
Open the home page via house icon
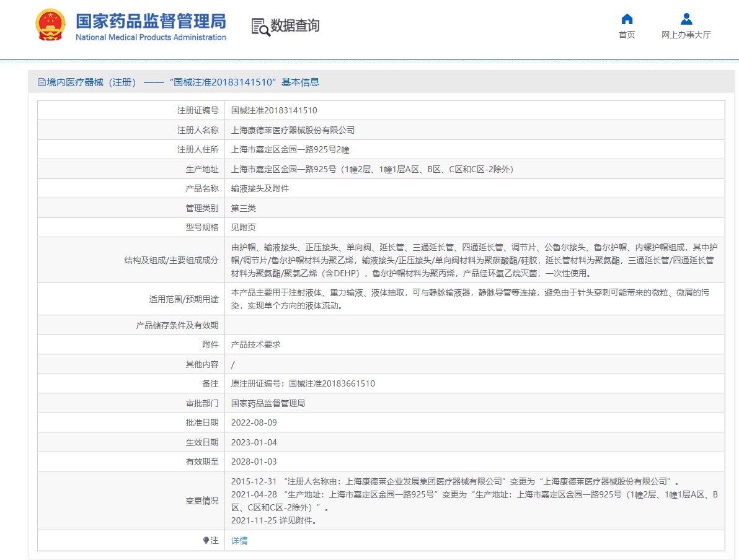coord(627,19)
